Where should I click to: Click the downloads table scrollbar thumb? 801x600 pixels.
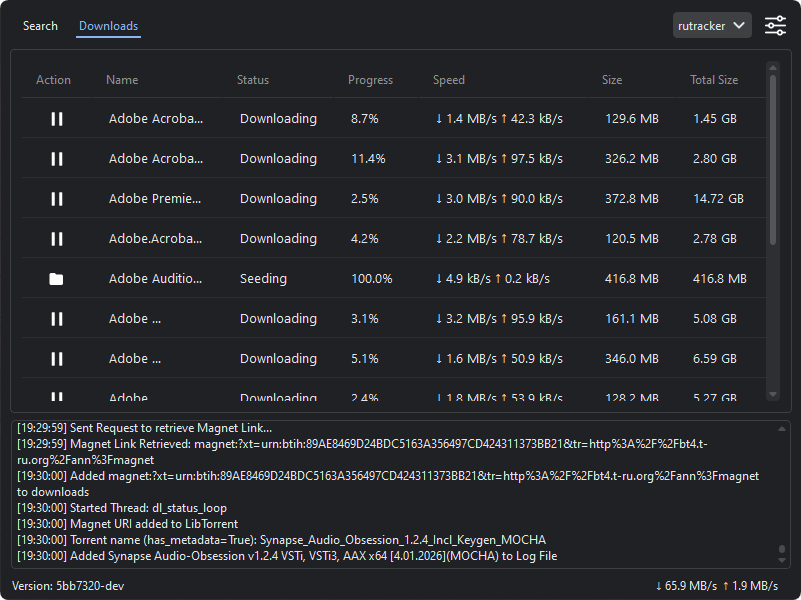point(773,160)
